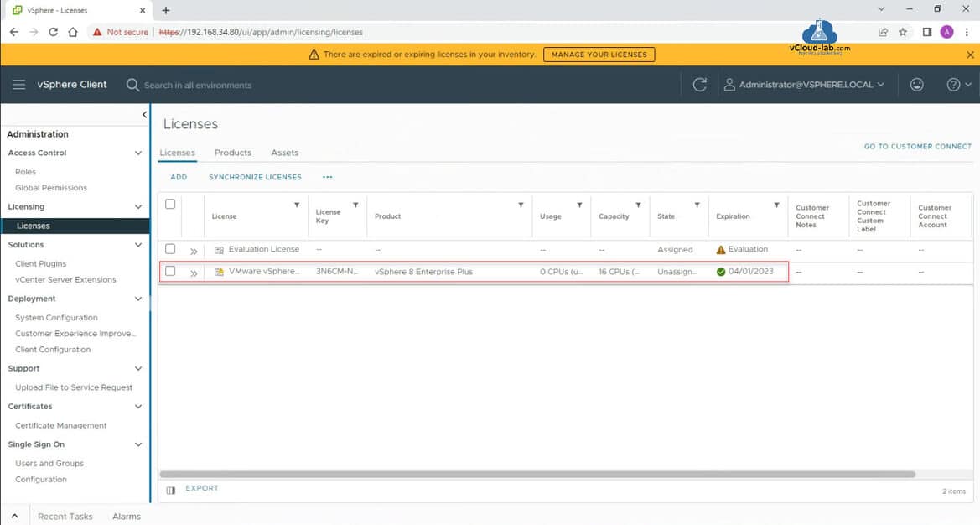Viewport: 980px width, 525px height.
Task: Open the Recent Tasks tab
Action: click(65, 517)
